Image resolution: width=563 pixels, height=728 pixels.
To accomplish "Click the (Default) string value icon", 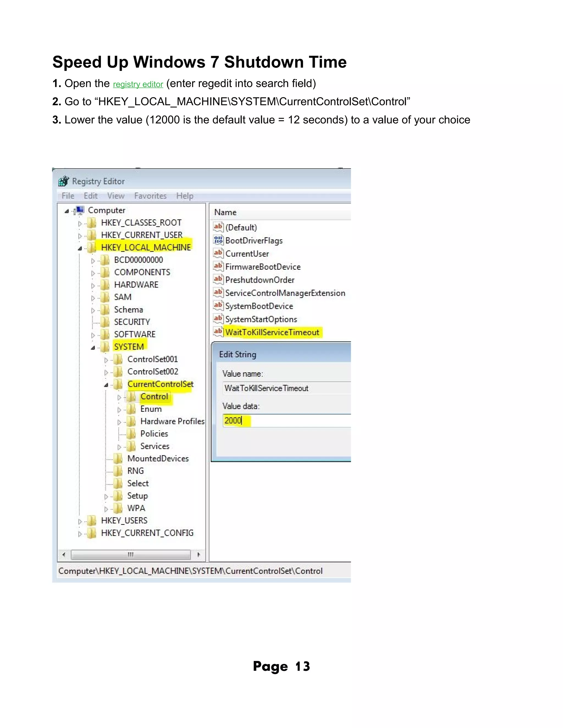I will (x=218, y=227).
